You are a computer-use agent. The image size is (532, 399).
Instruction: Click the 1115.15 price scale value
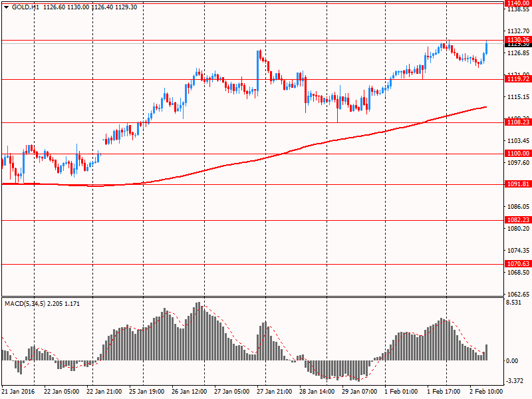tap(518, 97)
